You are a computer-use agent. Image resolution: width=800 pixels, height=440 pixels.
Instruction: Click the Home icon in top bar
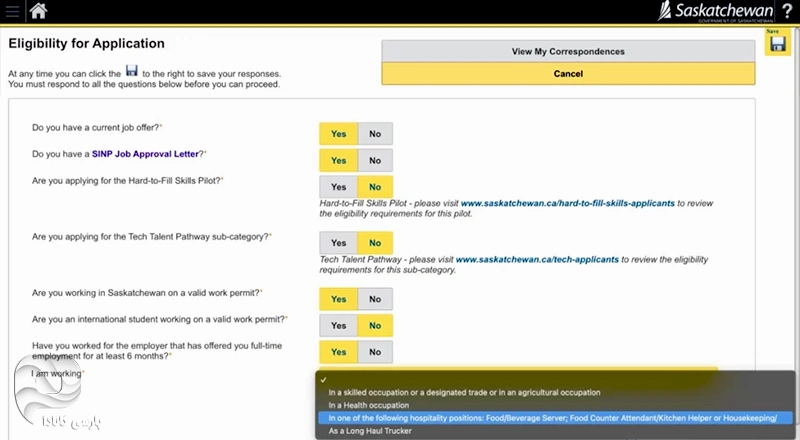(39, 11)
